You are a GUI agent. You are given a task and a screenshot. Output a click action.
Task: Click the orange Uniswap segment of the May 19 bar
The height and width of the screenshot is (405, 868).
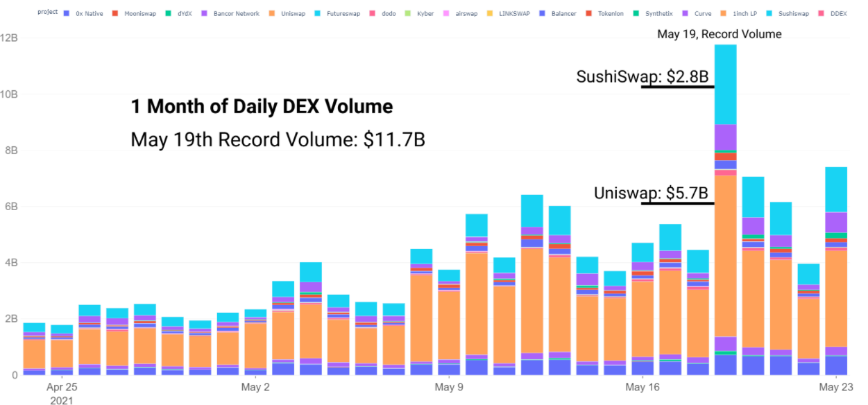coord(725,257)
